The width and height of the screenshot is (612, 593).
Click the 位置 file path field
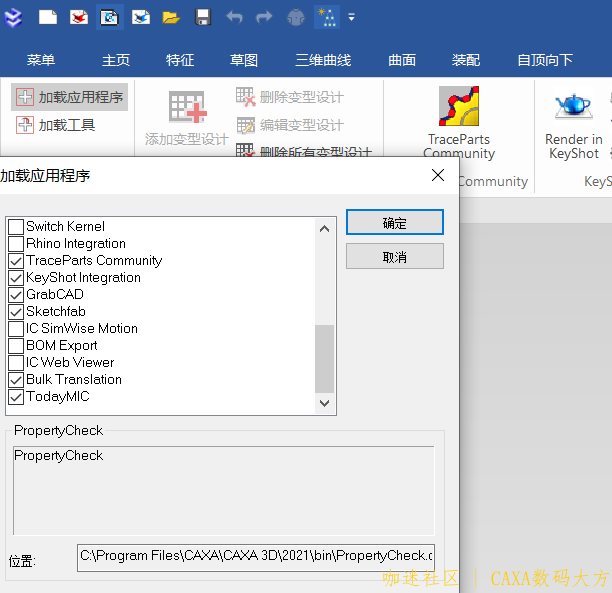(x=256, y=558)
